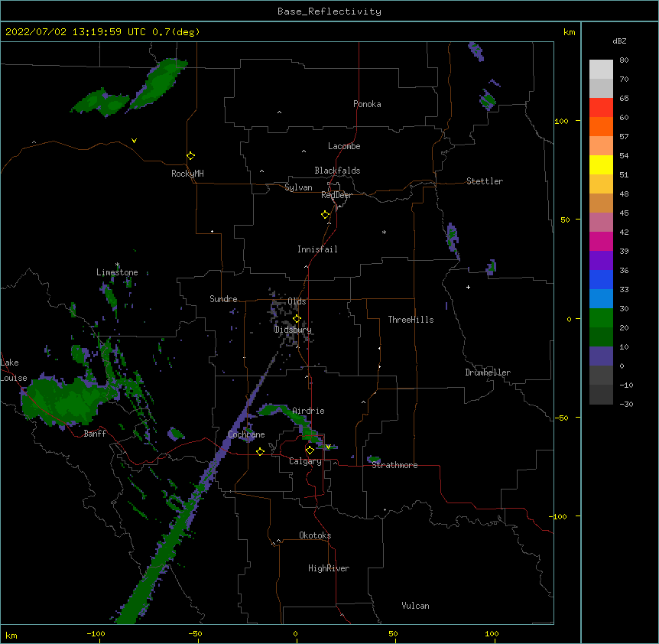Pick the top white swatch below 80 in the legend

pos(601,70)
